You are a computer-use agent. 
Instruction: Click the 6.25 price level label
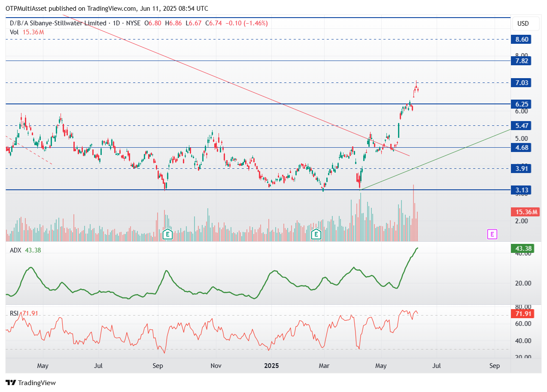521,104
